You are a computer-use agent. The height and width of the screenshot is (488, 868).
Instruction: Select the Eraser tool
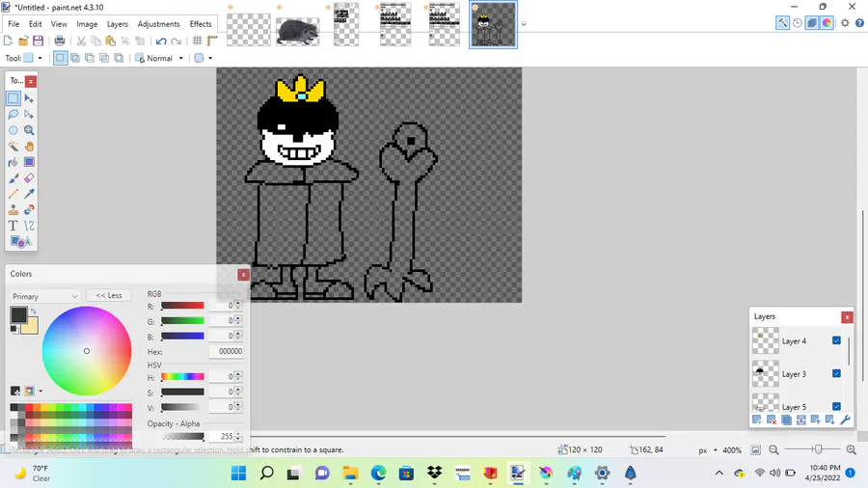pyautogui.click(x=29, y=178)
